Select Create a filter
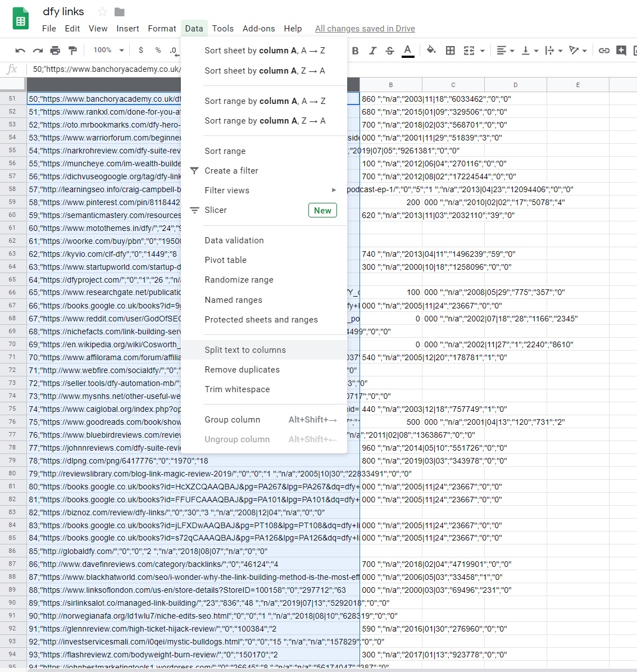This screenshot has height=672, width=637. coord(264,171)
